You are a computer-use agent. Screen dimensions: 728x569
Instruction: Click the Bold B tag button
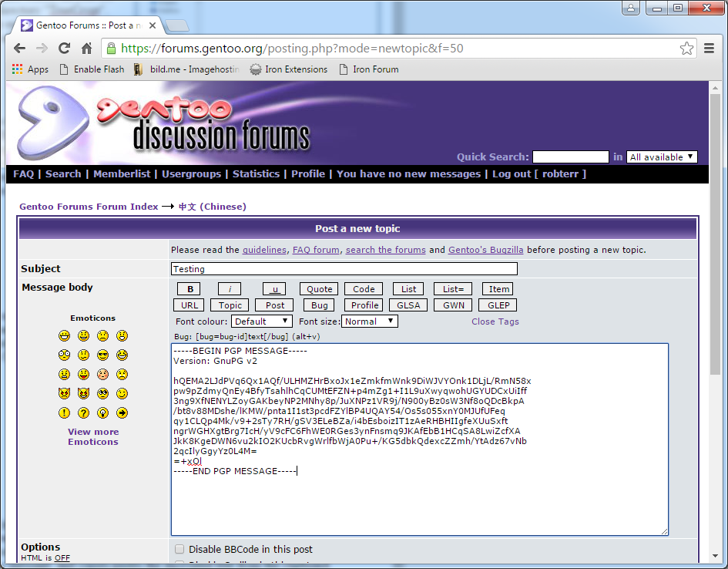[x=189, y=289]
